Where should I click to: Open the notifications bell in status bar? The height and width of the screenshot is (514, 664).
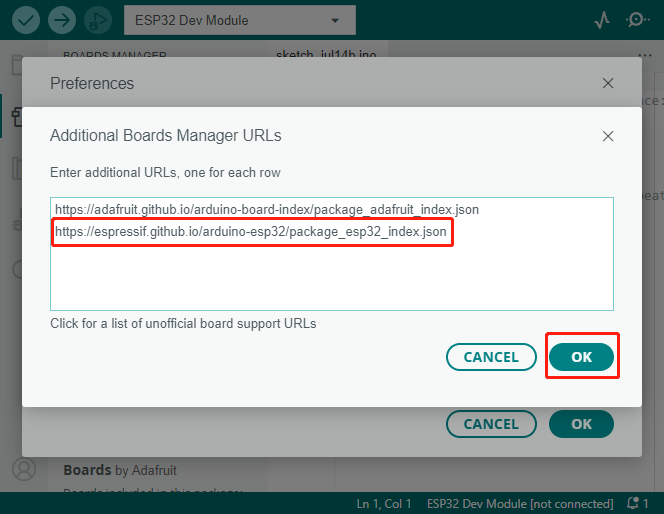(637, 503)
